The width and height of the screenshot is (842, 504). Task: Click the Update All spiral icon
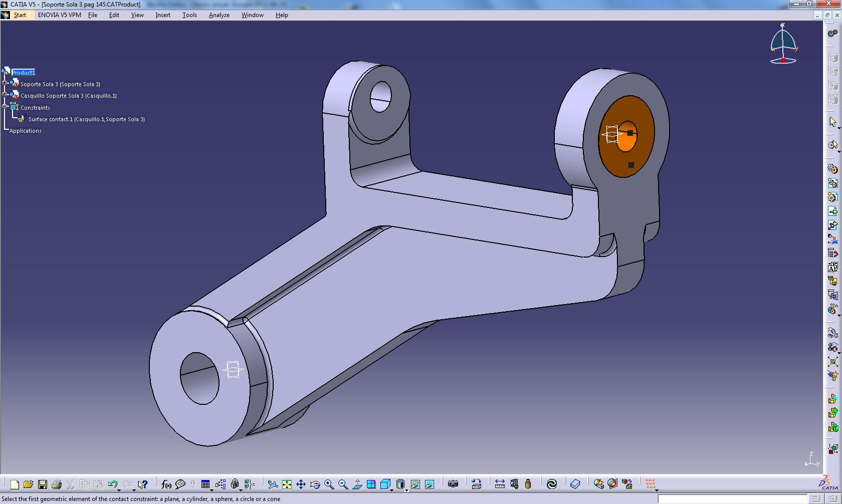click(552, 484)
